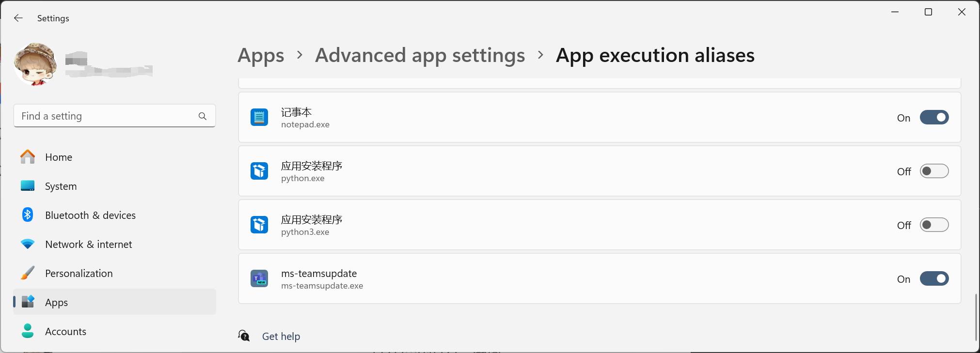This screenshot has height=353, width=980.
Task: Disable the ms-teamsupdate.exe alias toggle
Action: (934, 278)
